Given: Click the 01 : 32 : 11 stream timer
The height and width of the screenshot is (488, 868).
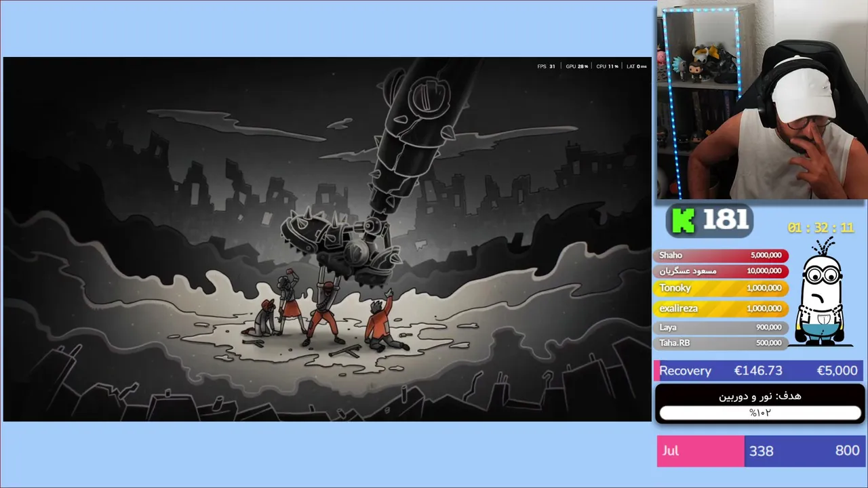Looking at the screenshot, I should [x=821, y=228].
